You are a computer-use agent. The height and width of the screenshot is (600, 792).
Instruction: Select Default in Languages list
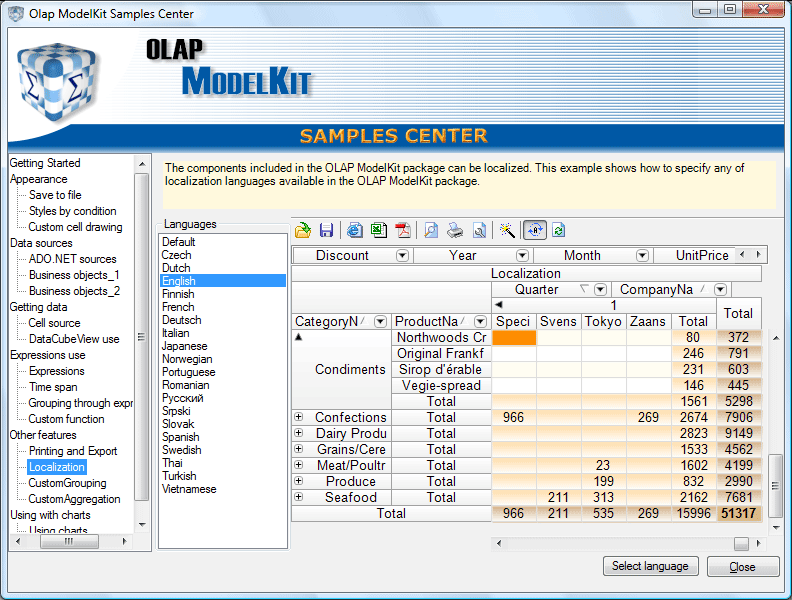(x=178, y=242)
